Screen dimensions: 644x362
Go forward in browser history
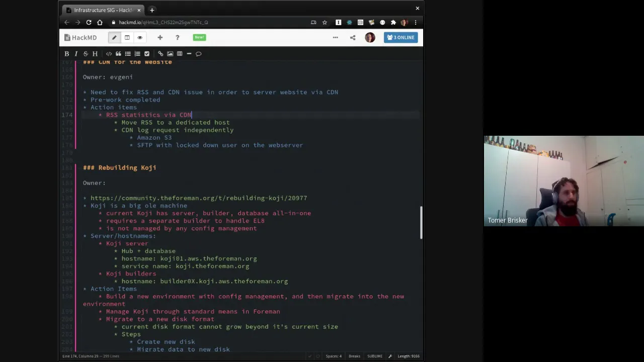tap(77, 22)
